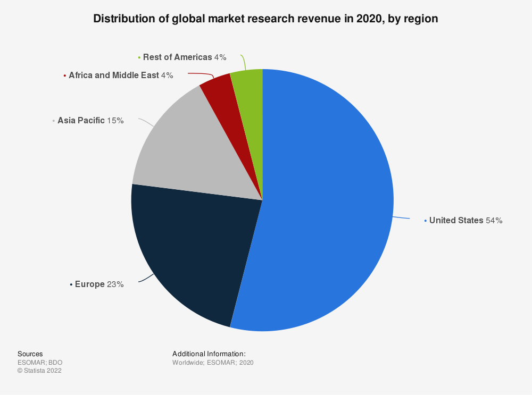532x395 pixels.
Task: Click the green bullet before Rest of Americas
Action: (x=139, y=57)
